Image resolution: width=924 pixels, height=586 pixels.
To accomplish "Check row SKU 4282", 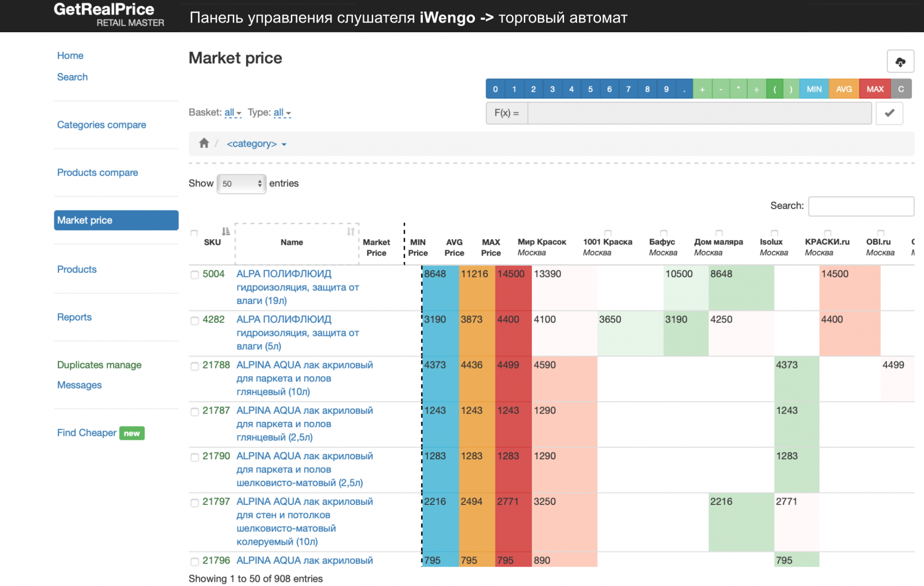I will (194, 320).
